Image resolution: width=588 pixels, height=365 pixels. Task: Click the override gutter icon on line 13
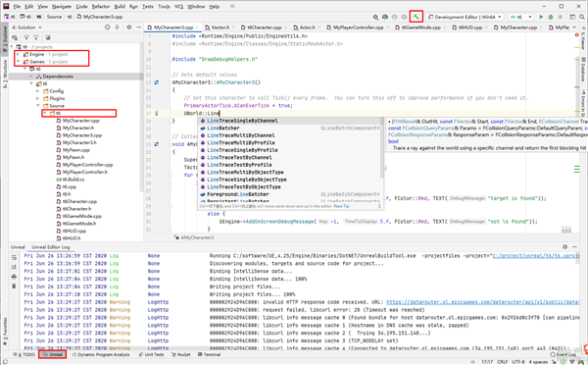point(157,82)
